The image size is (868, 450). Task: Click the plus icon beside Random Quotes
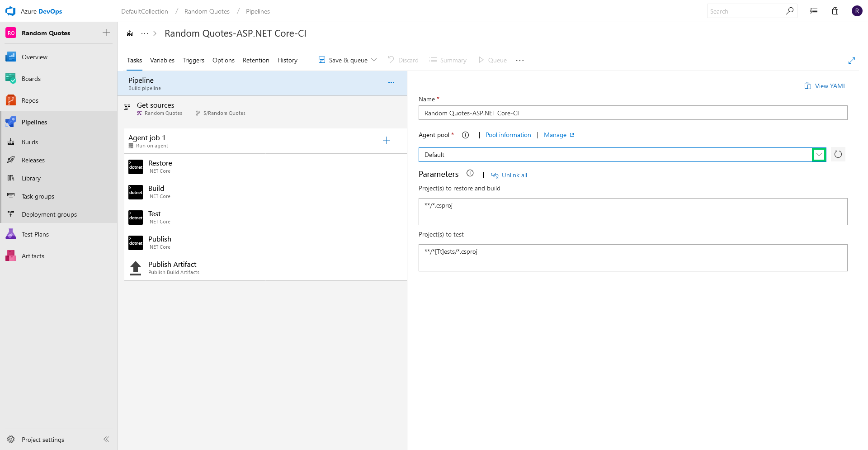coord(106,33)
